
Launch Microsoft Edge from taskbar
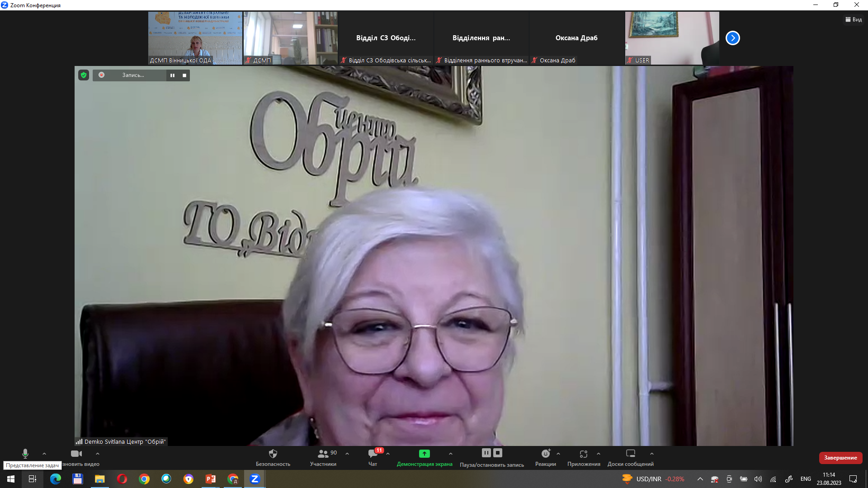55,479
